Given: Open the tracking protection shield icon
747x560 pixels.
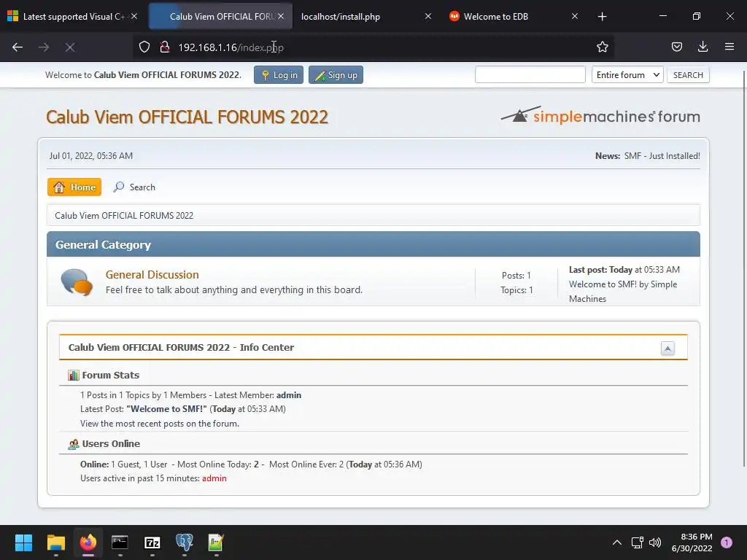Looking at the screenshot, I should pyautogui.click(x=144, y=47).
